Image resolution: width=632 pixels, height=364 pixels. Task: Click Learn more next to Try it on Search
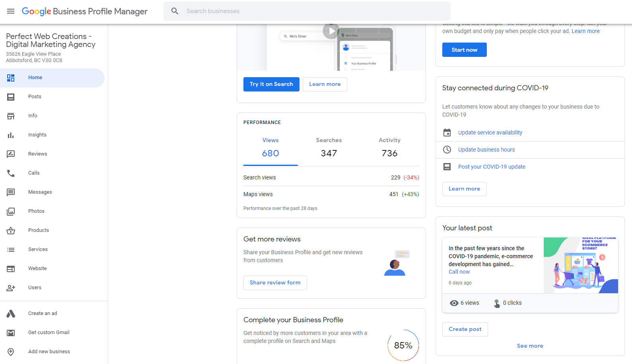[325, 84]
